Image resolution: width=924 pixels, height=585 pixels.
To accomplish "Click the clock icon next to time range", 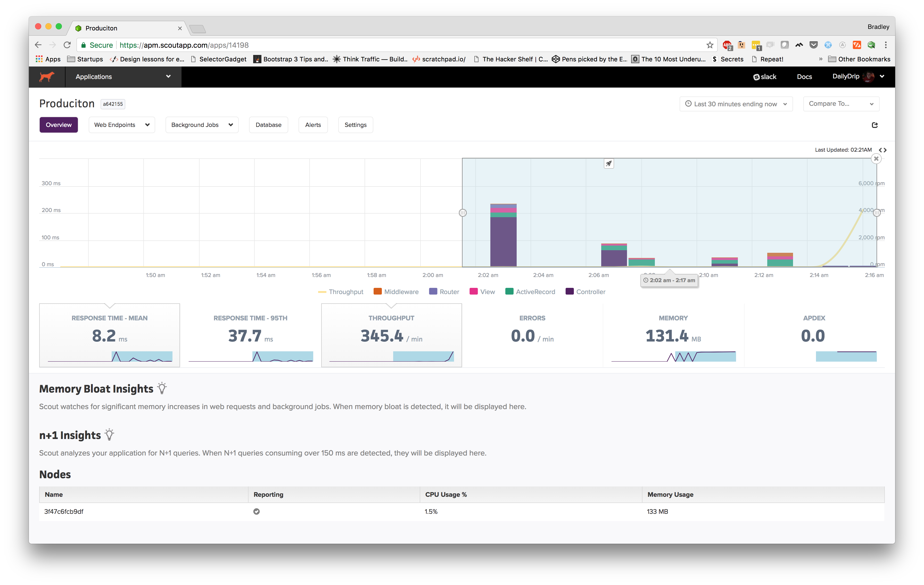I will [689, 103].
